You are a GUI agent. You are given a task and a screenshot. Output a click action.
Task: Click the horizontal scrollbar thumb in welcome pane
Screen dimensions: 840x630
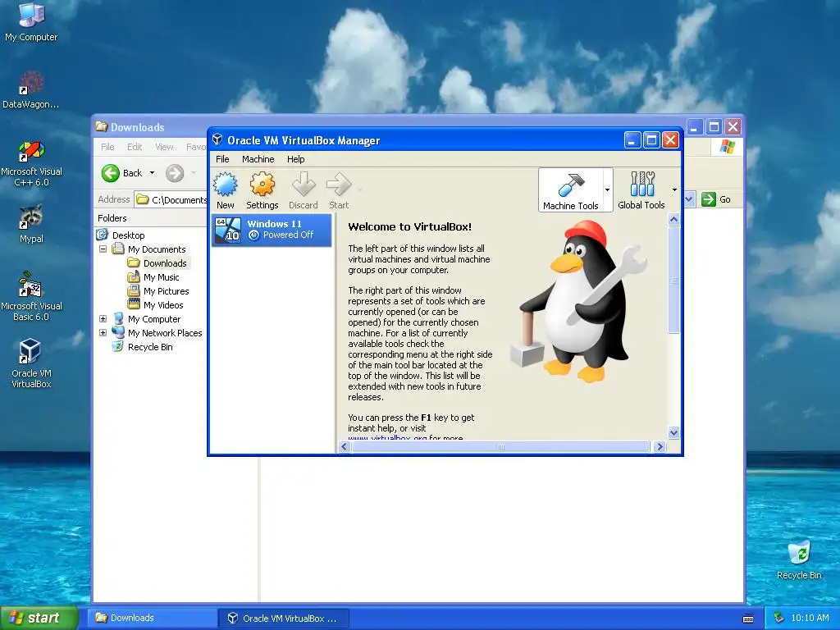click(501, 447)
